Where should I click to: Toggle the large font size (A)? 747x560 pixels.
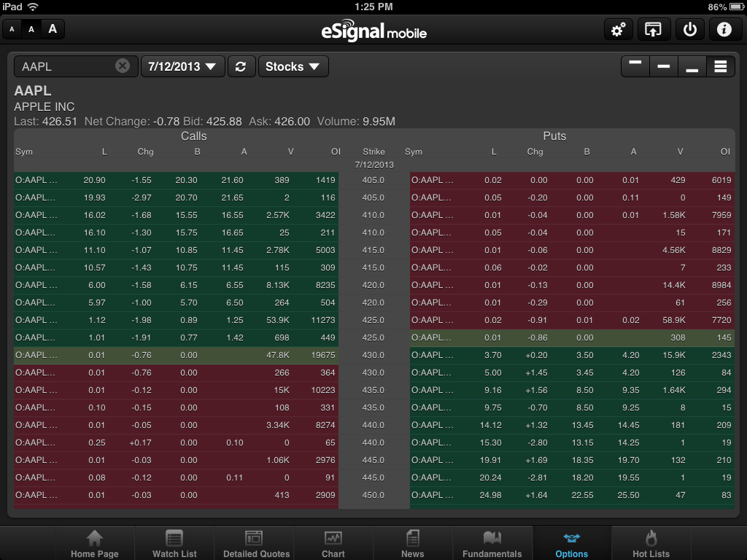point(51,29)
